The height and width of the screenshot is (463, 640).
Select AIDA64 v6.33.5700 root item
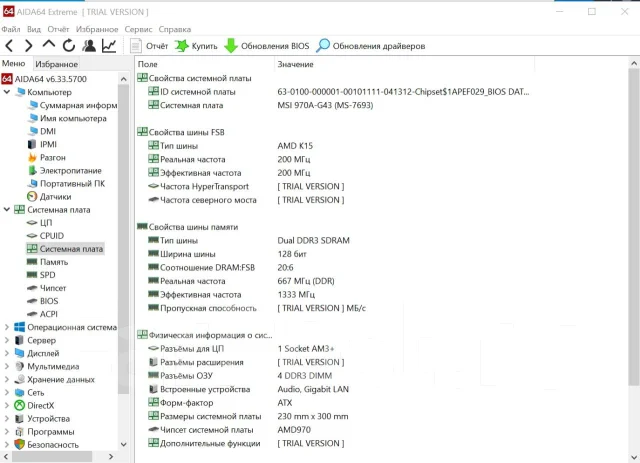(x=44, y=79)
